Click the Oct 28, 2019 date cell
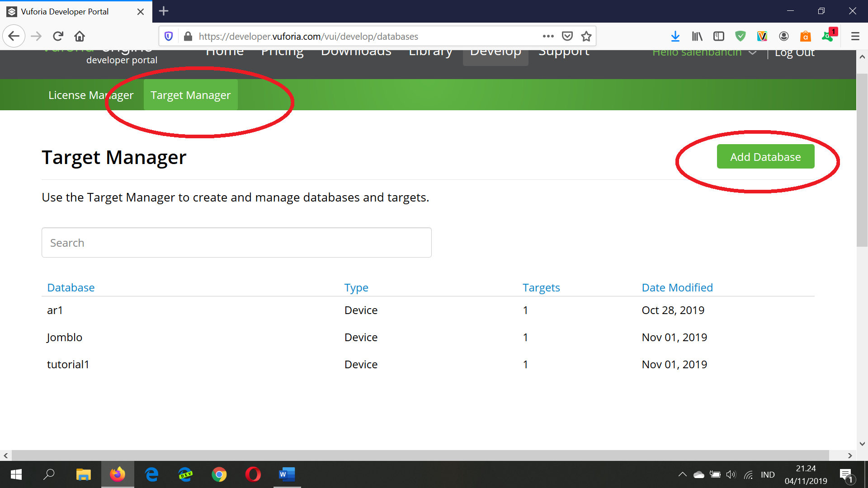Image resolution: width=868 pixels, height=488 pixels. coord(673,310)
